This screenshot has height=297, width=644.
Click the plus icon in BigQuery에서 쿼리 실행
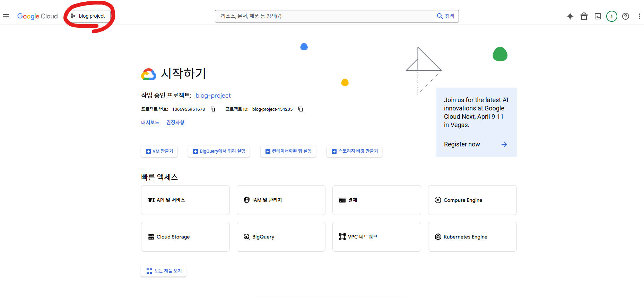pos(195,151)
